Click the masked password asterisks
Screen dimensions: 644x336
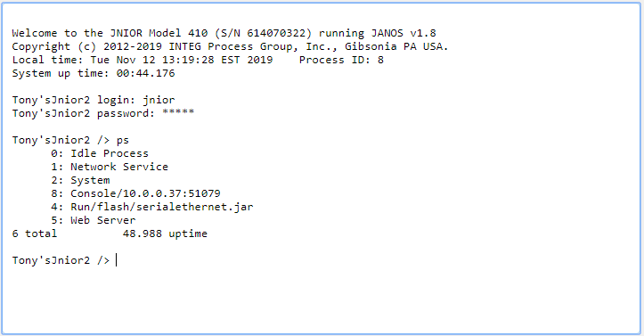click(178, 112)
